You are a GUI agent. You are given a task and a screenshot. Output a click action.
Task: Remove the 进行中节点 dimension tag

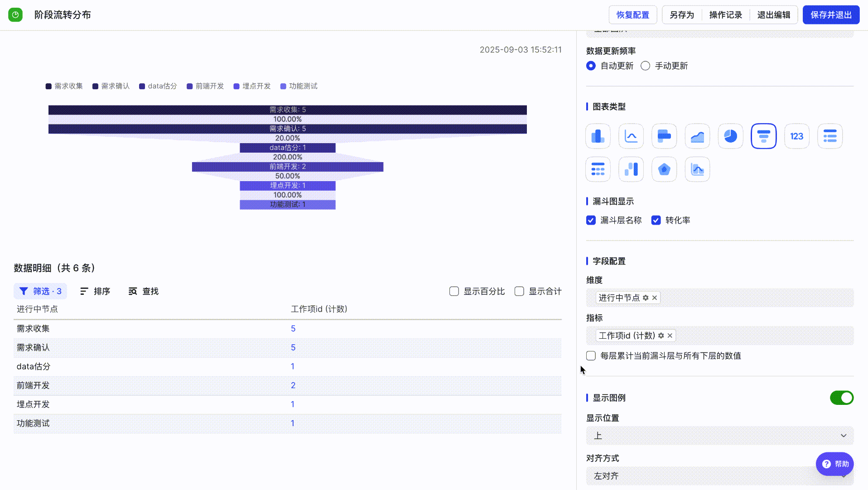[654, 298]
